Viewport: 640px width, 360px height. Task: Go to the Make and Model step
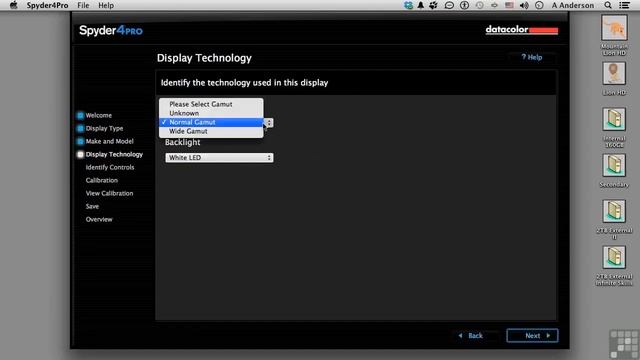109,141
